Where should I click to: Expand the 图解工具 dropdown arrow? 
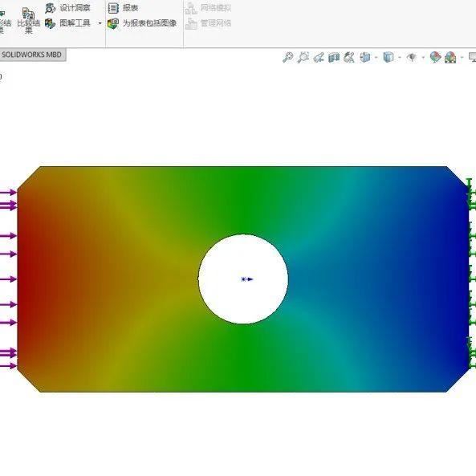(x=100, y=23)
